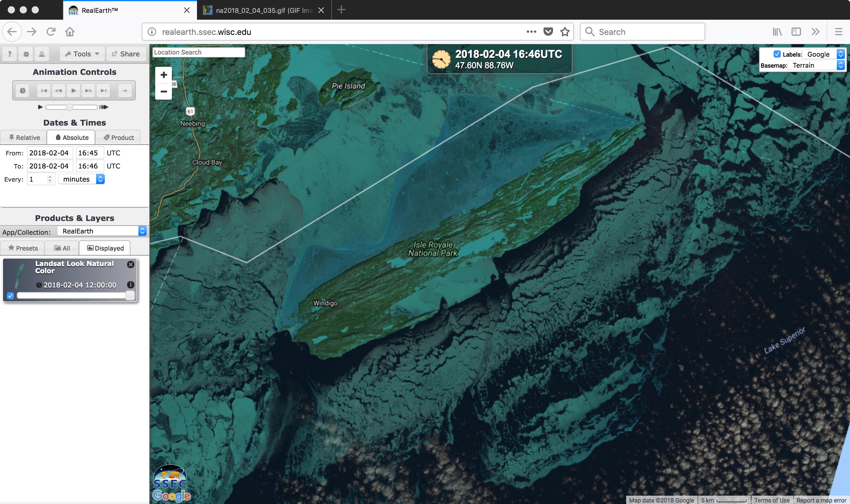Click the To time field 16:46
The image size is (850, 504).
(x=90, y=166)
